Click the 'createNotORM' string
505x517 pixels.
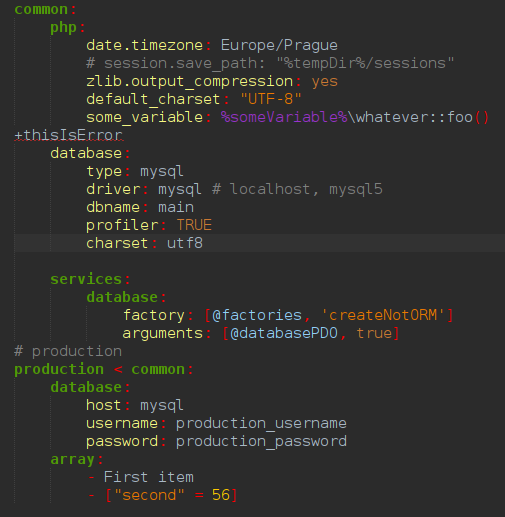[x=383, y=315]
